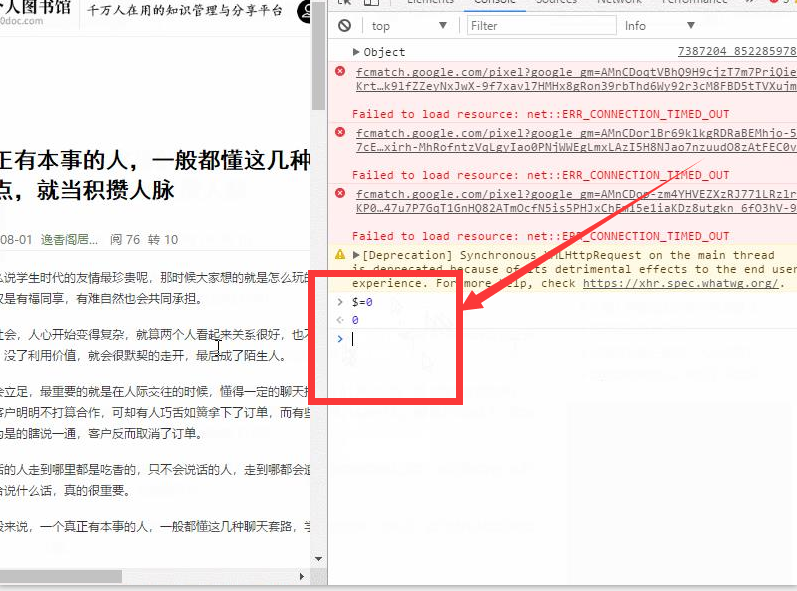Click the read count '阅 76'
The width and height of the screenshot is (797, 591).
click(x=125, y=239)
